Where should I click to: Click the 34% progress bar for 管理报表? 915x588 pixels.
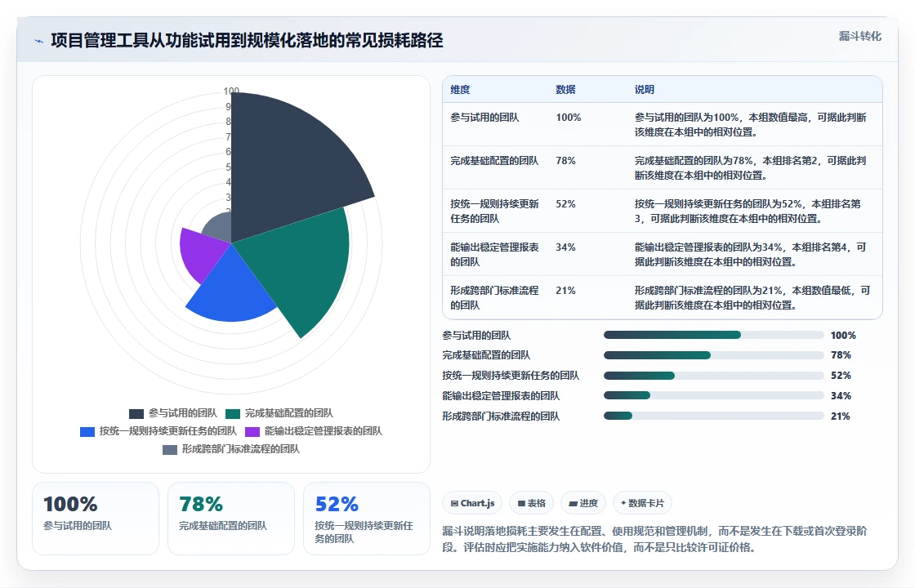click(x=714, y=395)
